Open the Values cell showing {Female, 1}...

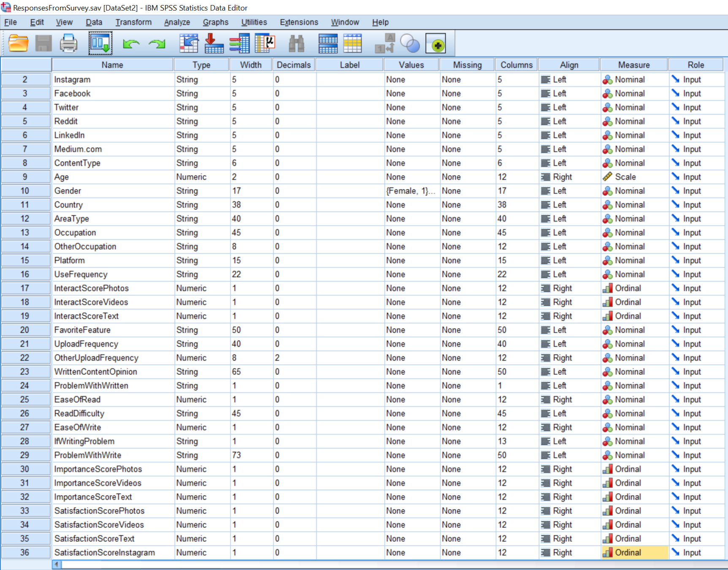[x=412, y=191]
